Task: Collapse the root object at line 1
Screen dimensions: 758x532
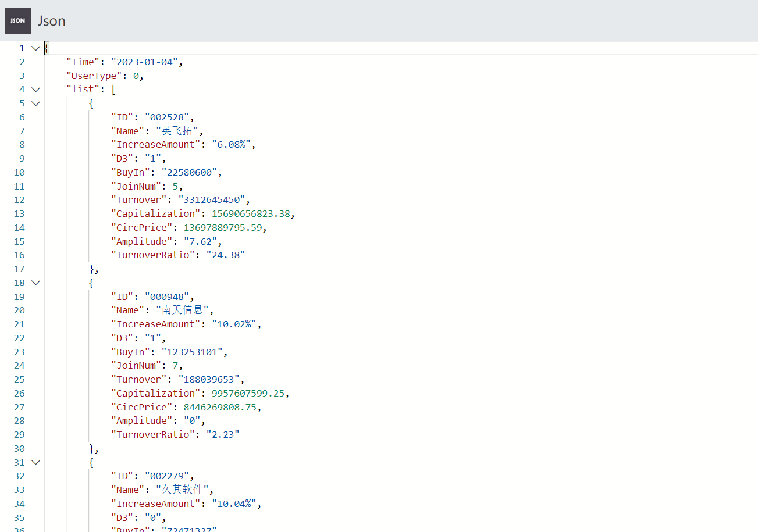Action: tap(35, 48)
